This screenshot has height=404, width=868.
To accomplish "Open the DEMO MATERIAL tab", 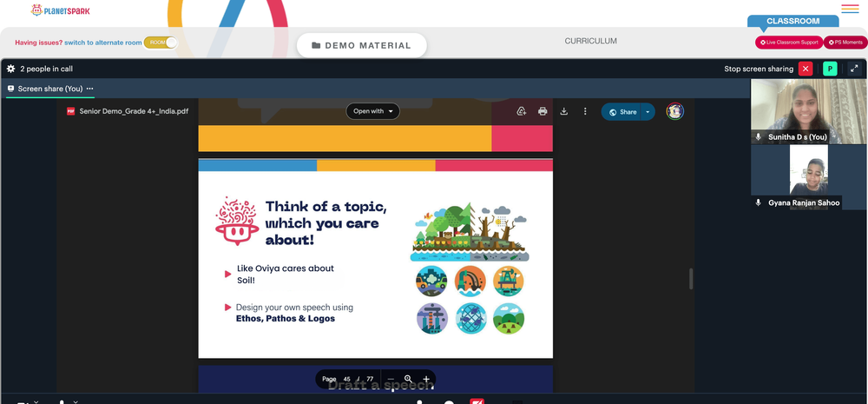I will click(361, 45).
